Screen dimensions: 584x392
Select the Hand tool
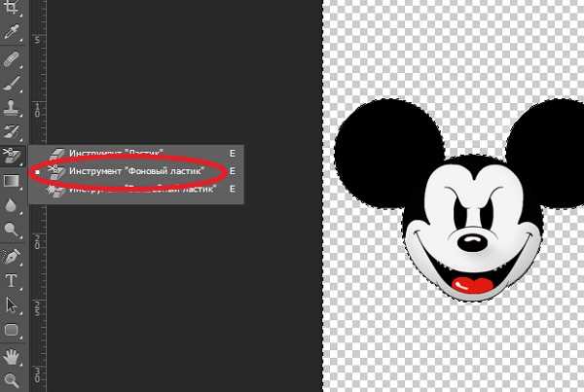[11, 357]
